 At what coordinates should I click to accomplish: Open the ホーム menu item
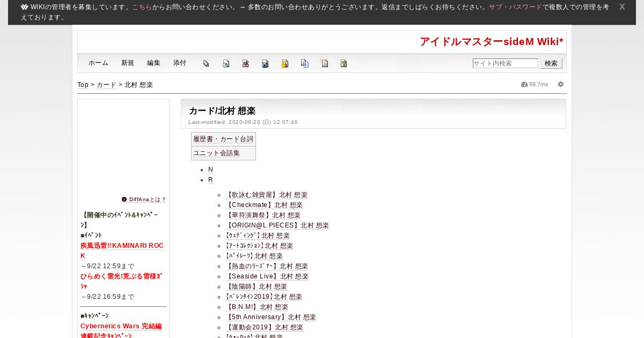98,63
